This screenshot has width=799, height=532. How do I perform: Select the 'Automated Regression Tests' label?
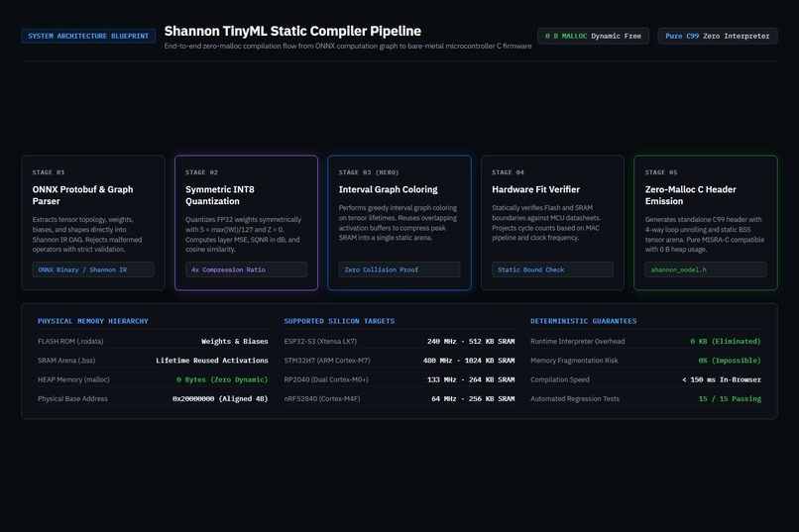[x=575, y=398]
